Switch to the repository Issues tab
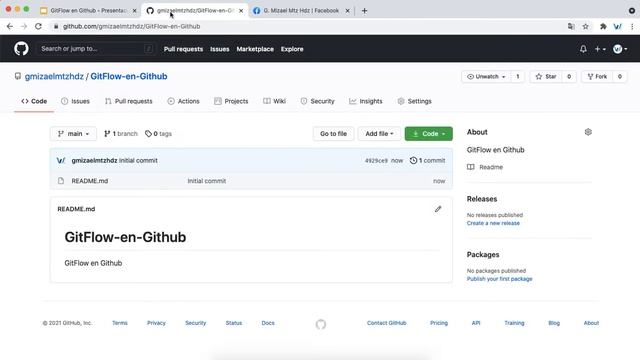Screen dimensions: 640x360 click(75, 101)
